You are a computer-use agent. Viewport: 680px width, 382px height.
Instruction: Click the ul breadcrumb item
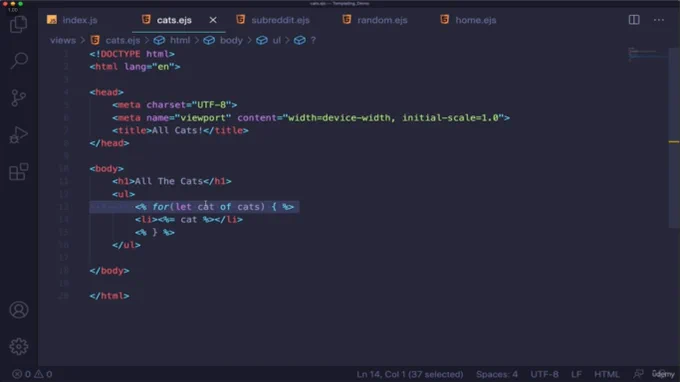pos(276,40)
